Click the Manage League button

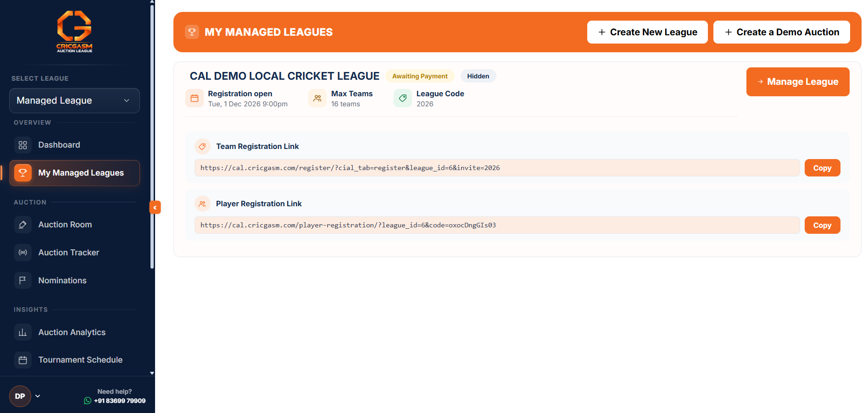[x=798, y=82]
